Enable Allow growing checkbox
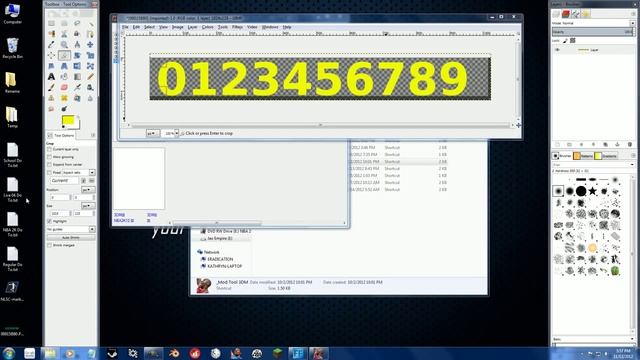This screenshot has width=640, height=360. coord(49,157)
